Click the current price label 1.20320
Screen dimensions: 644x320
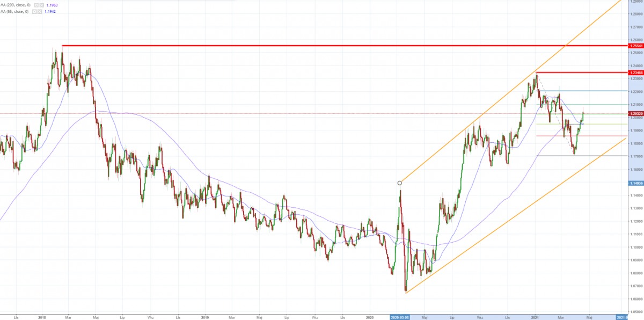pos(635,114)
